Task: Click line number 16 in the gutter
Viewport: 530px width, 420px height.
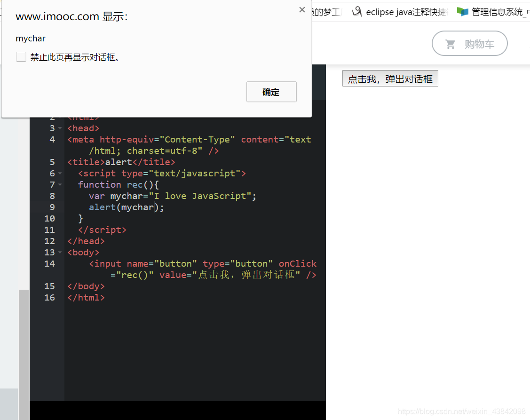Action: click(49, 297)
